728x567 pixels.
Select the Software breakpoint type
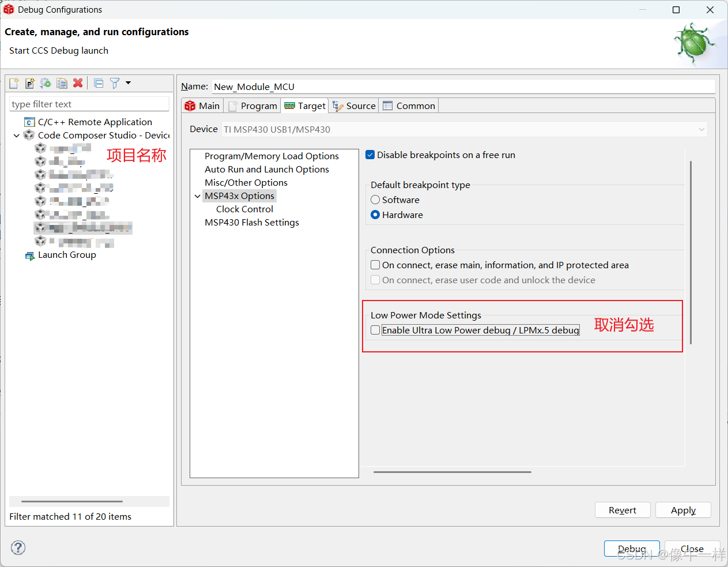click(375, 200)
